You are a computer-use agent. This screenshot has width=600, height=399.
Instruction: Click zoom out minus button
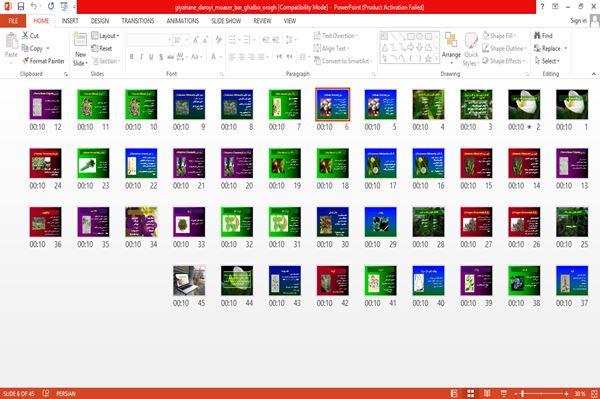click(x=516, y=394)
